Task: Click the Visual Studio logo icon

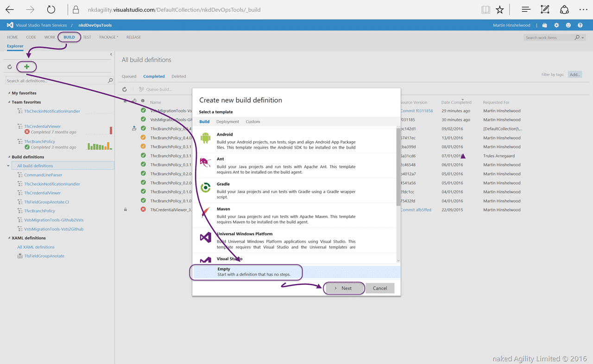Action: (10, 25)
